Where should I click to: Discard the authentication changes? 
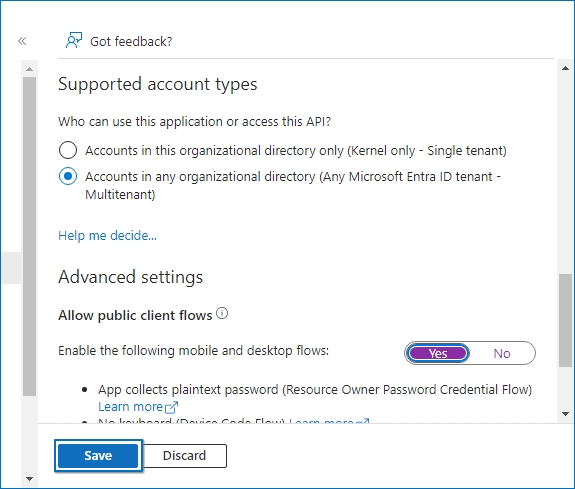(x=184, y=456)
